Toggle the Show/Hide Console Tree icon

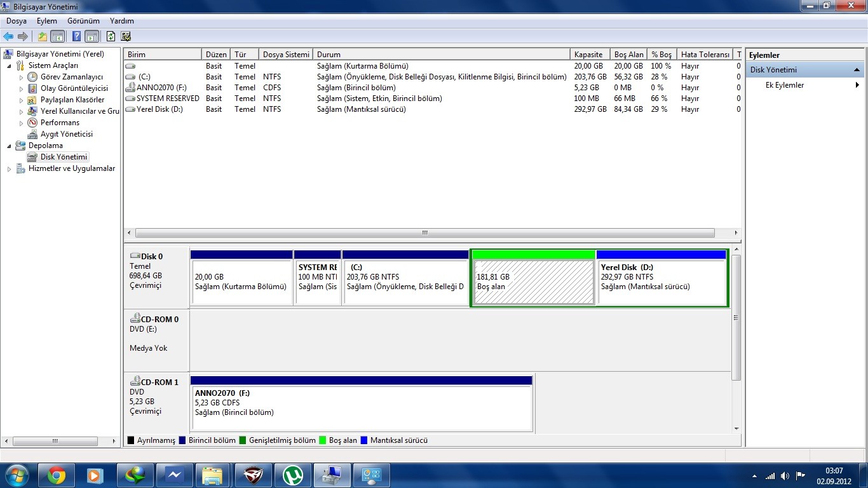coord(57,36)
